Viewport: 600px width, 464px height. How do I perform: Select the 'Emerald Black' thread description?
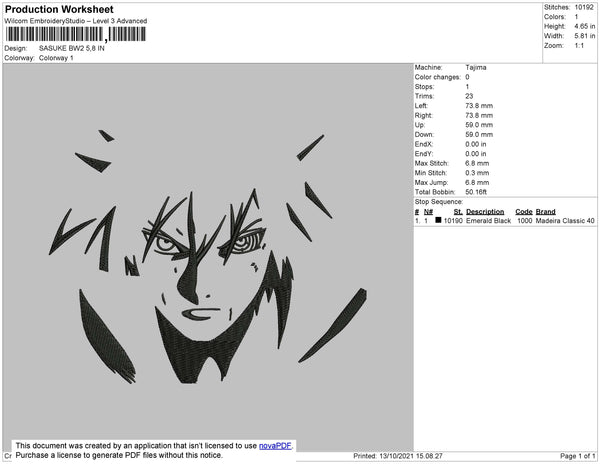488,221
